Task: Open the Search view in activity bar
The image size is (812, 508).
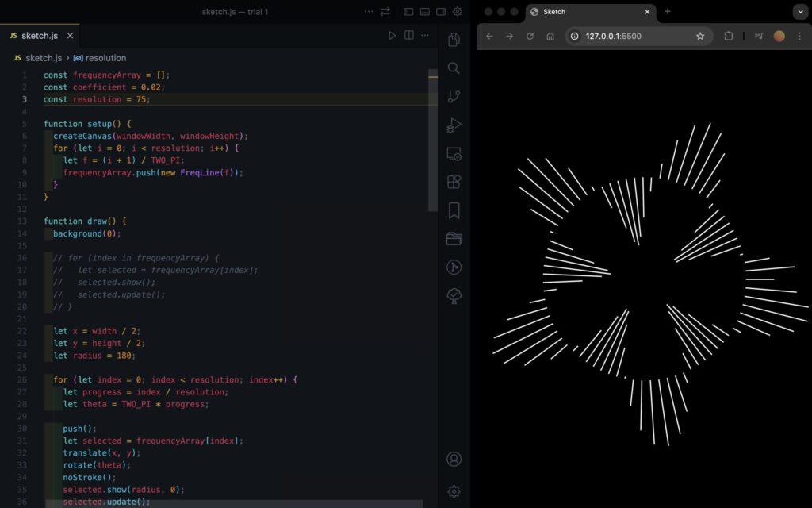Action: (x=454, y=68)
